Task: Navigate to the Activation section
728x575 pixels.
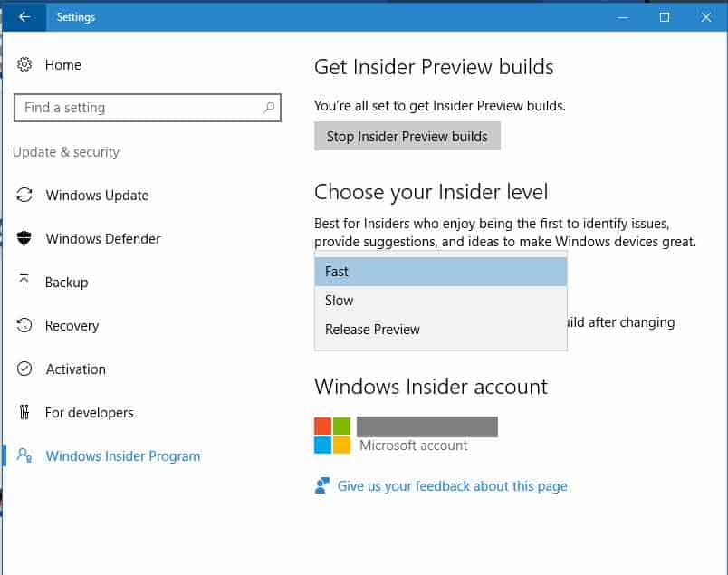Action: (75, 369)
